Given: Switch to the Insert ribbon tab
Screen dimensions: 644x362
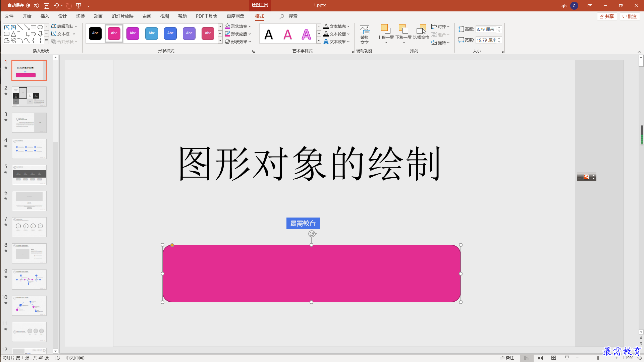Looking at the screenshot, I should (x=45, y=16).
